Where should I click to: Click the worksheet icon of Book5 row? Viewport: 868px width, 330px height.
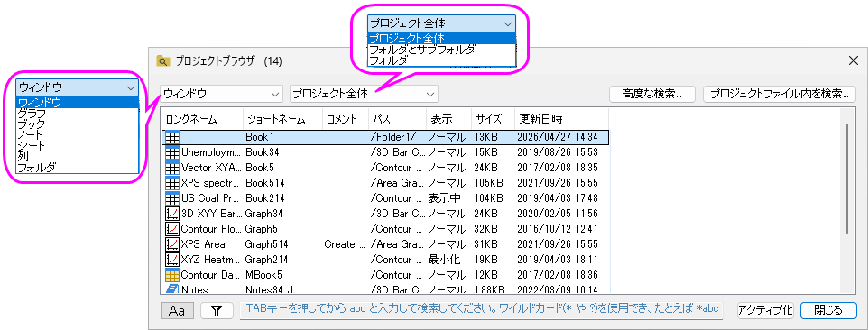click(x=172, y=168)
